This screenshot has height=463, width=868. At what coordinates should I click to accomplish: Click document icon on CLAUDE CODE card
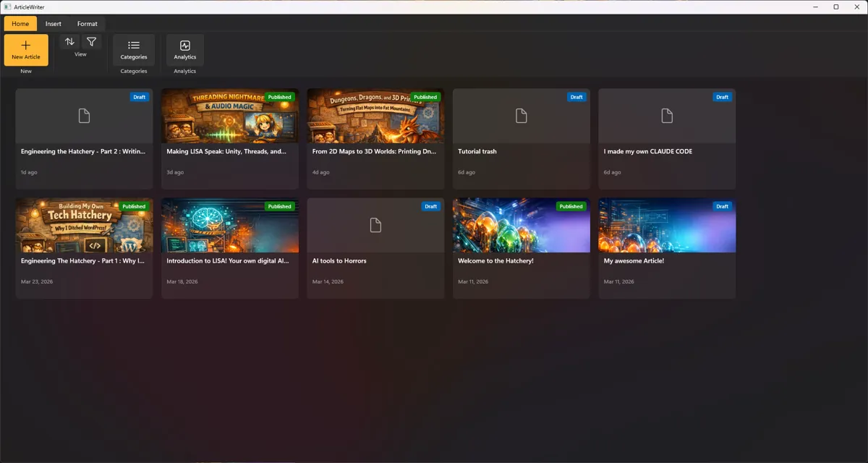[667, 116]
